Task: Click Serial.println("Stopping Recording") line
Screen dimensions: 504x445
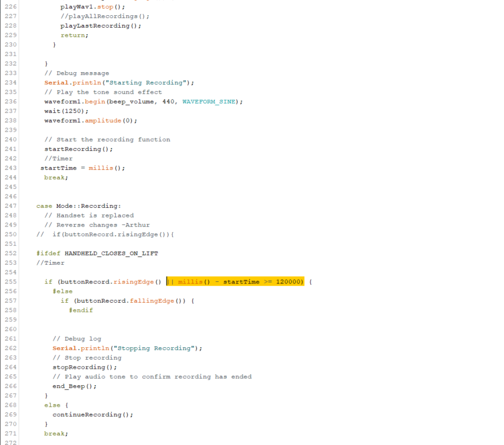Action: pyautogui.click(x=128, y=348)
